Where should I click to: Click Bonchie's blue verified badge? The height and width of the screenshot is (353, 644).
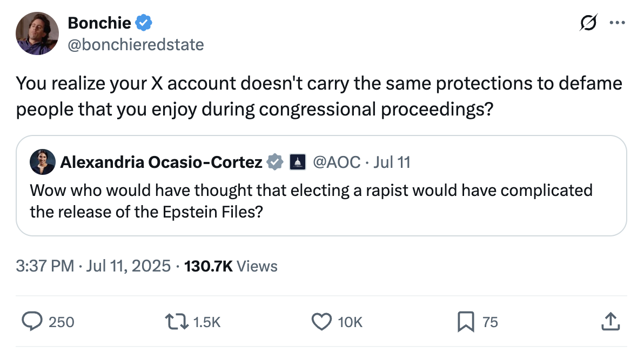click(x=144, y=23)
